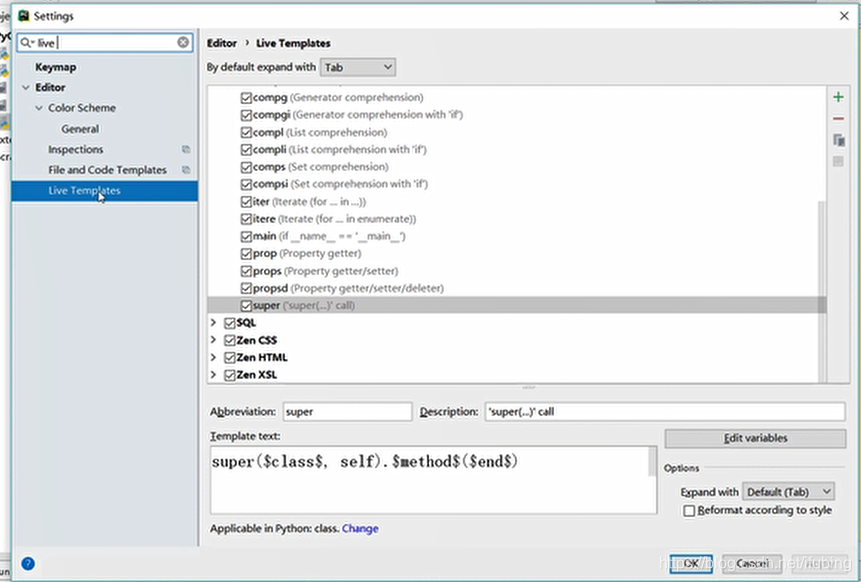Open File and Code Templates page
Viewport: 861px width, 582px height.
[x=107, y=170]
